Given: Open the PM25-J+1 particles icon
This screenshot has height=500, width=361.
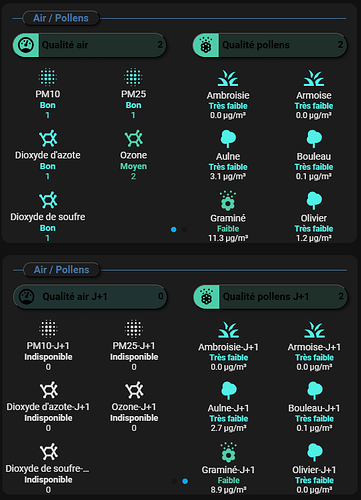Looking at the screenshot, I should [x=134, y=329].
